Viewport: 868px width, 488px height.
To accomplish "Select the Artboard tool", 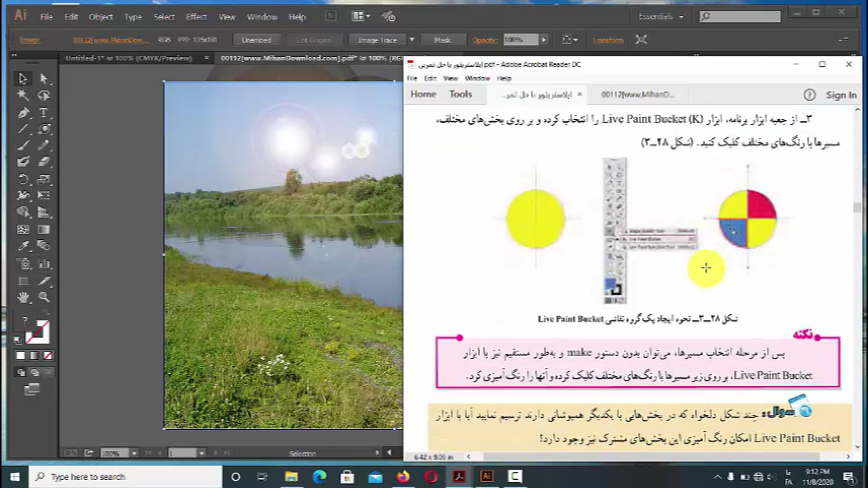I will 23,281.
